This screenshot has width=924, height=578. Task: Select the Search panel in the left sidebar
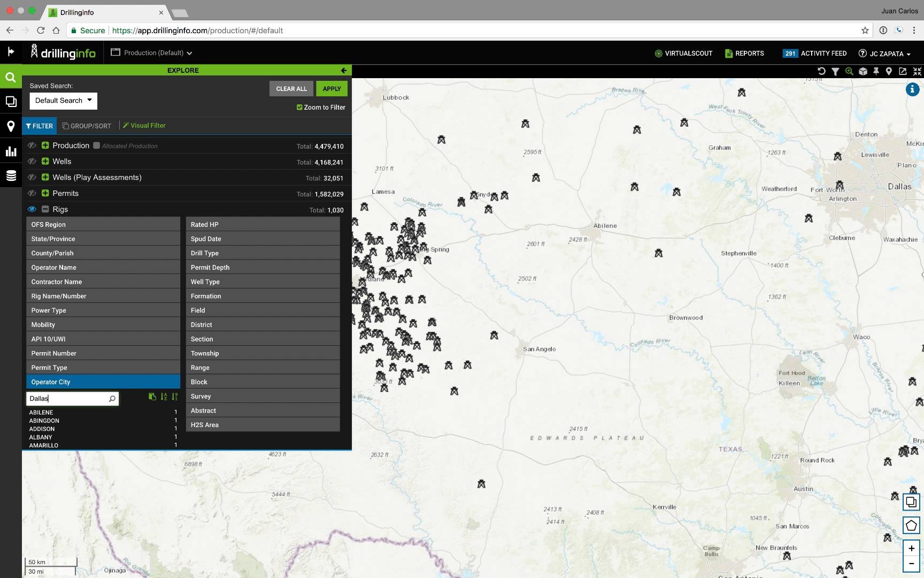coord(11,77)
